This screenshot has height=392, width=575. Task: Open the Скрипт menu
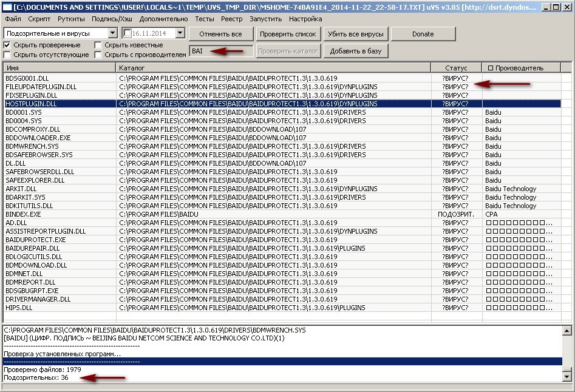[39, 19]
